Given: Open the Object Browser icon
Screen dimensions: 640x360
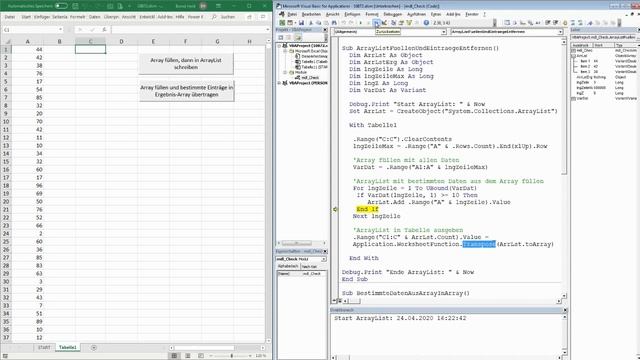Looking at the screenshot, I should pos(408,22).
